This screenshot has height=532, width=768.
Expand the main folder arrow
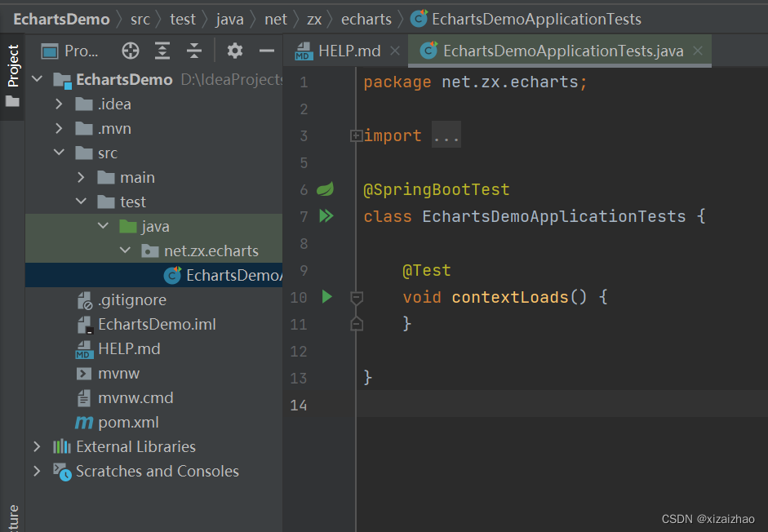point(82,177)
